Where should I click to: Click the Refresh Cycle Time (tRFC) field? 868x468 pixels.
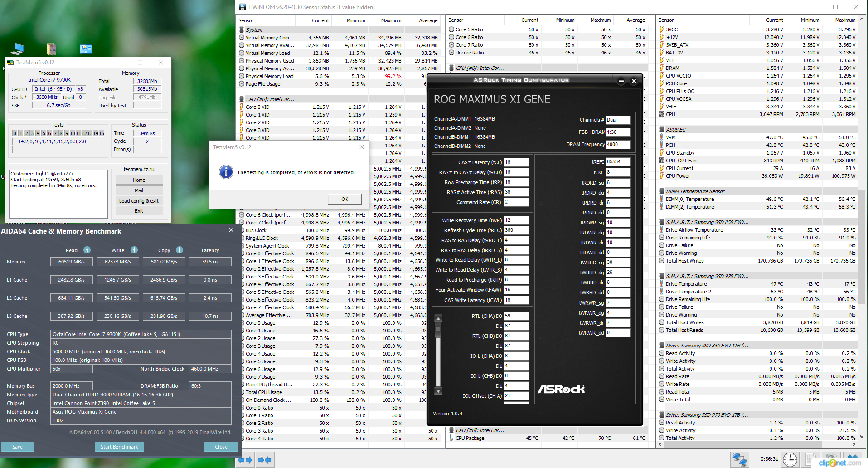point(516,230)
